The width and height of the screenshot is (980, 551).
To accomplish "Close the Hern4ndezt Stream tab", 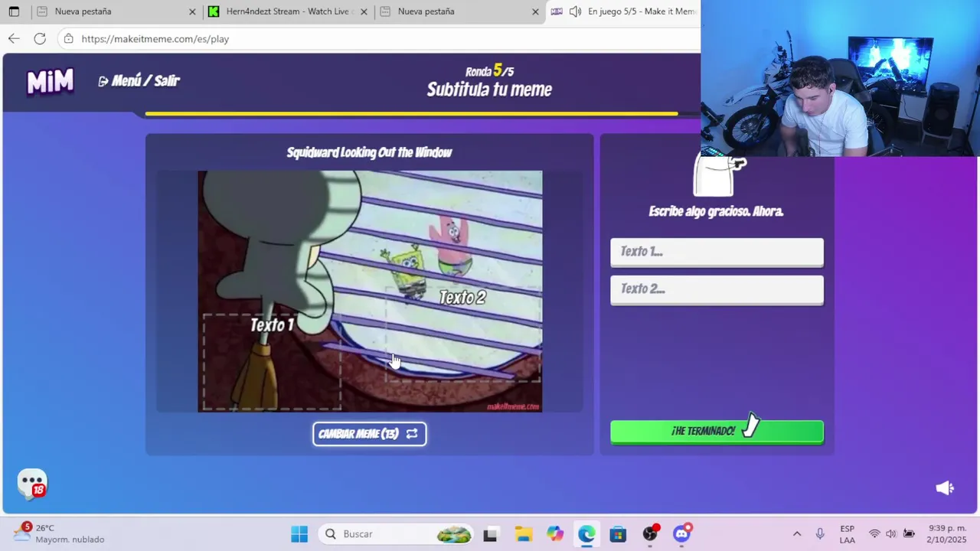I will tap(364, 11).
